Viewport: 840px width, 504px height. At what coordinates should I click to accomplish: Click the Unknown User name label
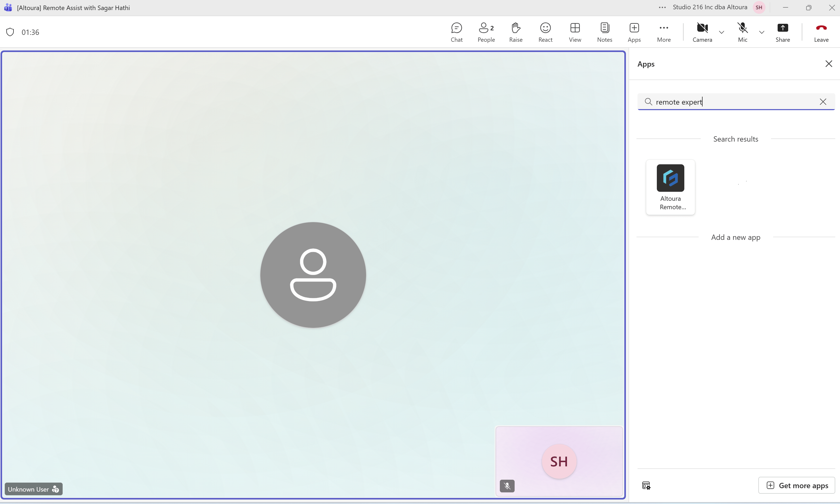pyautogui.click(x=28, y=489)
